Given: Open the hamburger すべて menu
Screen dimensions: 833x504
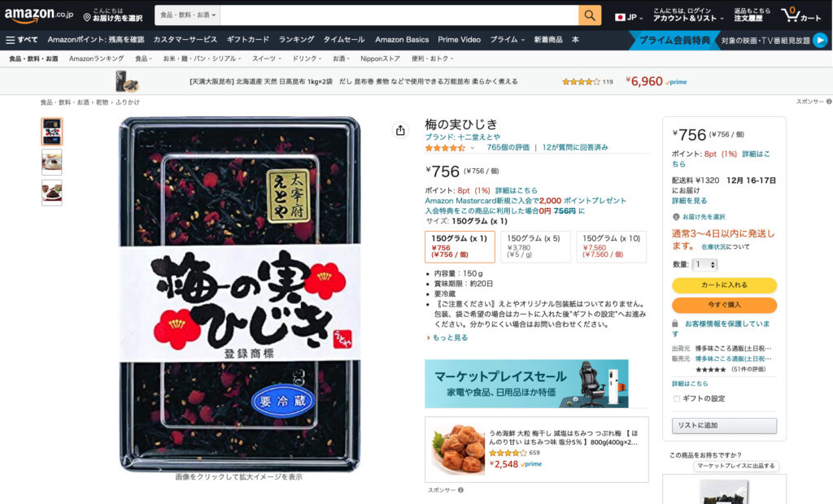Looking at the screenshot, I should tap(22, 40).
